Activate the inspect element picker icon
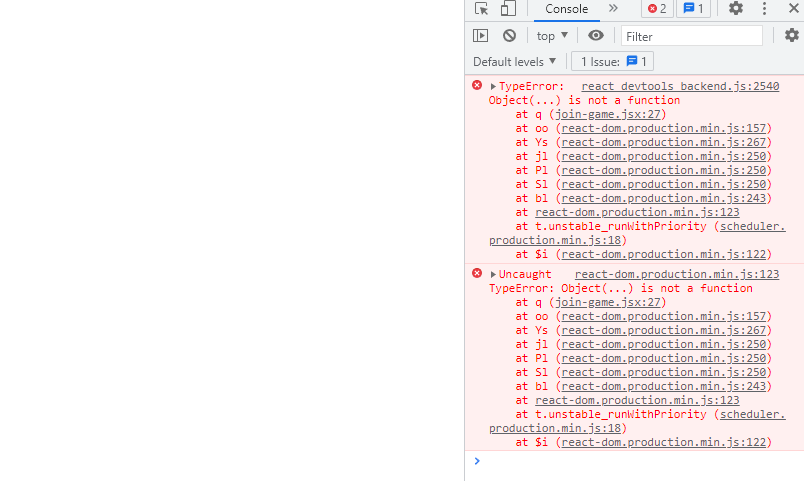This screenshot has width=804, height=481. [481, 9]
